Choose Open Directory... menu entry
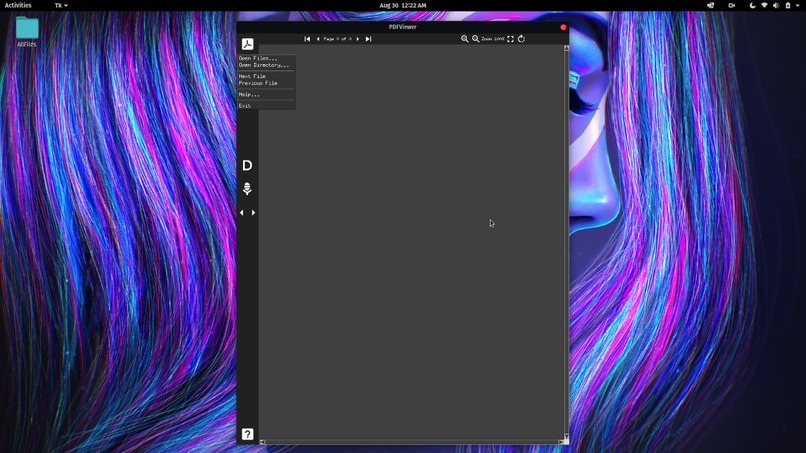806x453 pixels. (266, 65)
